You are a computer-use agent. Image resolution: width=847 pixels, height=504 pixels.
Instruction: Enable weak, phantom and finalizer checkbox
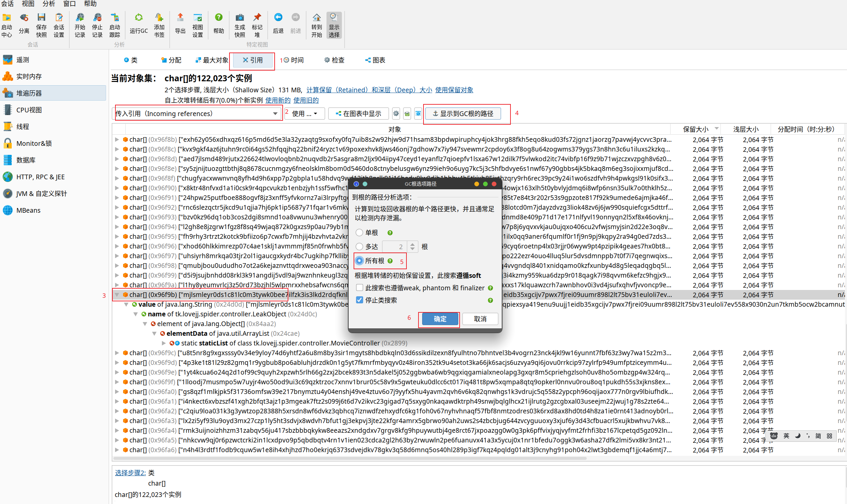[359, 288]
